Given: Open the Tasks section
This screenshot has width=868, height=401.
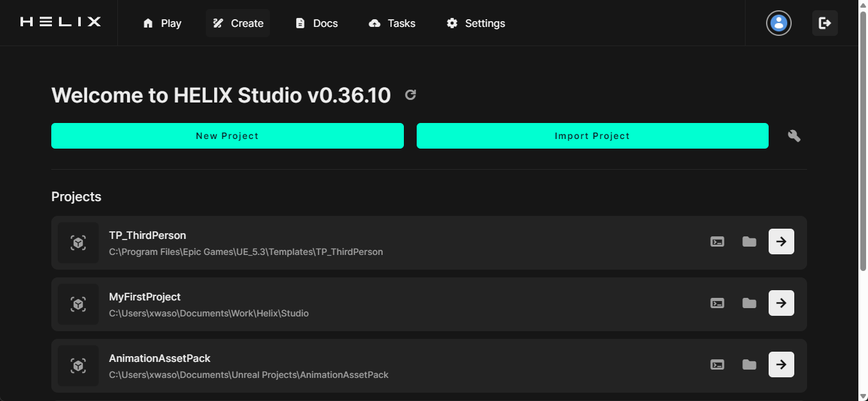Looking at the screenshot, I should pos(392,23).
